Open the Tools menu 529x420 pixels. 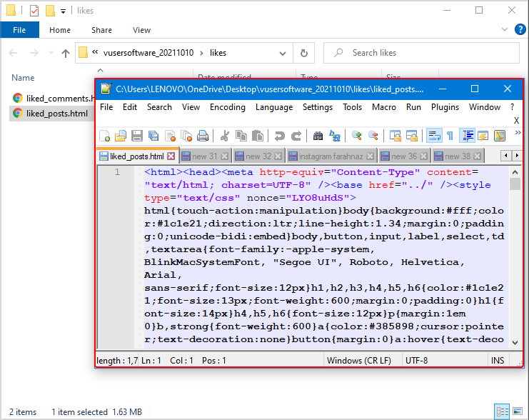click(352, 107)
